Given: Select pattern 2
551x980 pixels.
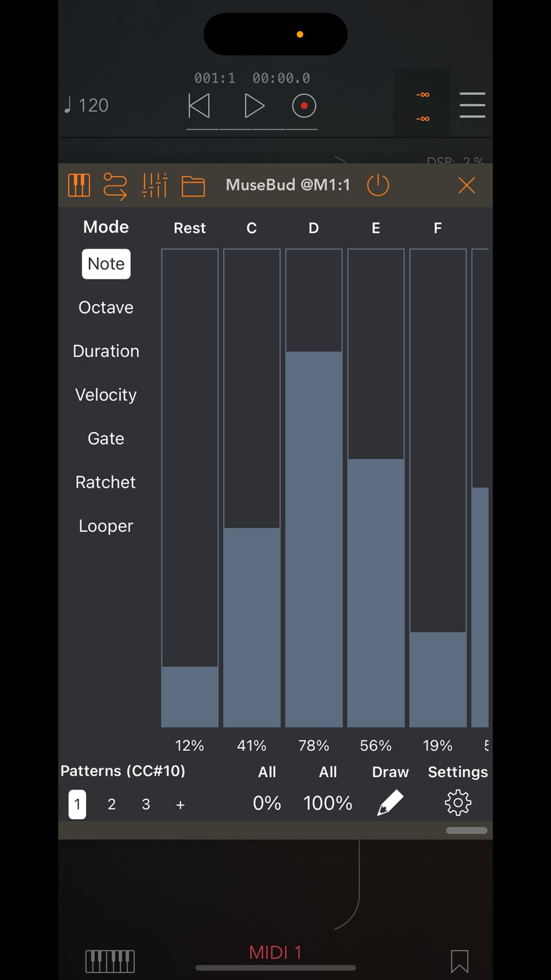Looking at the screenshot, I should pyautogui.click(x=112, y=804).
